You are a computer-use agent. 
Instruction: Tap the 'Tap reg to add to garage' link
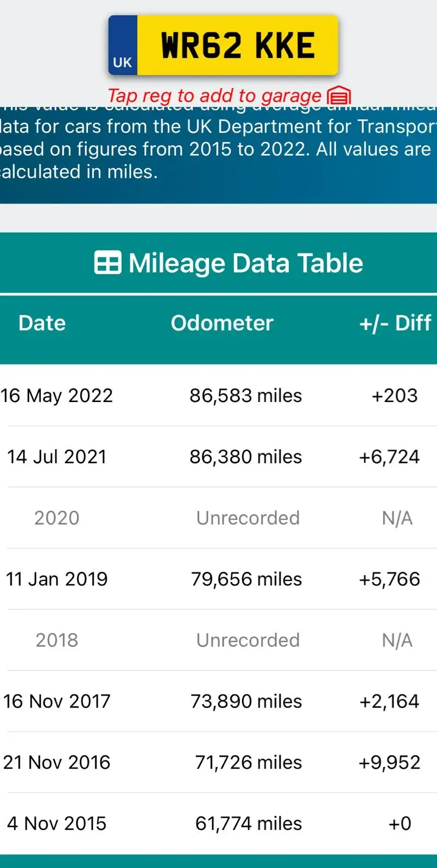[214, 95]
